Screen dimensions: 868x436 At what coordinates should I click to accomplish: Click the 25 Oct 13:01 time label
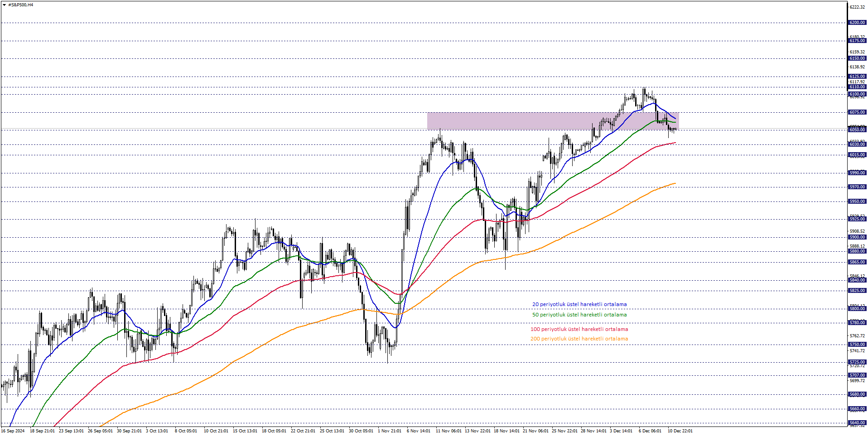click(x=332, y=431)
